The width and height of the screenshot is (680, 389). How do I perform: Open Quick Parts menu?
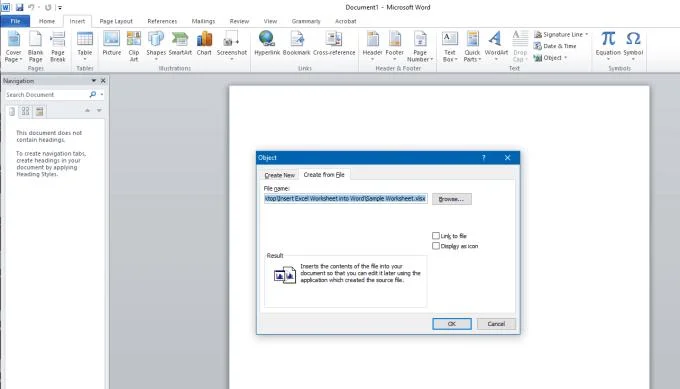click(x=472, y=47)
